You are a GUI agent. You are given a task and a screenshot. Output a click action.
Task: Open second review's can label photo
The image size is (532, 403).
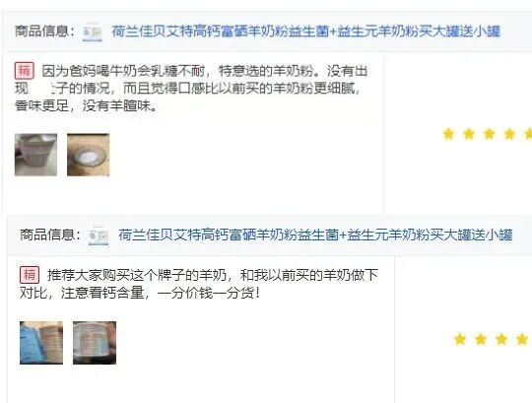tap(95, 343)
